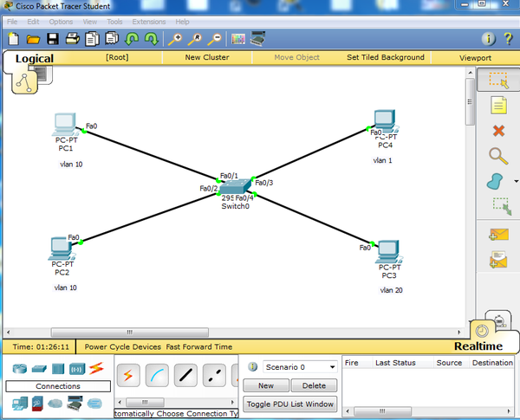The image size is (520, 420).
Task: Click the Zoom Out magnifier
Action: pyautogui.click(x=215, y=39)
